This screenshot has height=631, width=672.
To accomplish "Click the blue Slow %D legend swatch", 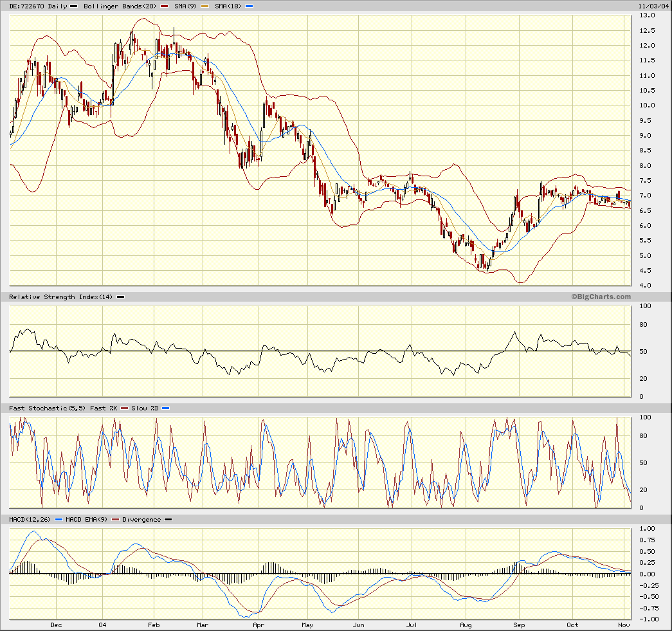I will coord(166,408).
